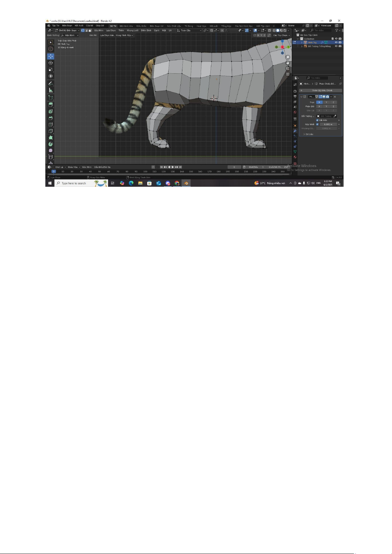Select the Annotate tool
Image resolution: width=392 pixels, height=554 pixels.
pyautogui.click(x=51, y=84)
